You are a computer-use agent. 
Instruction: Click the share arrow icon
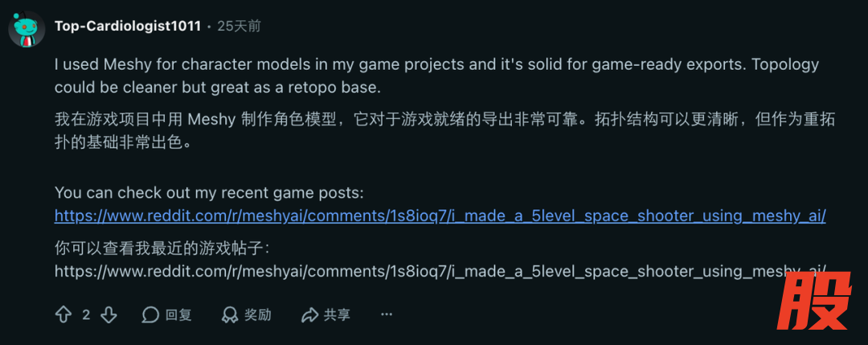[309, 314]
